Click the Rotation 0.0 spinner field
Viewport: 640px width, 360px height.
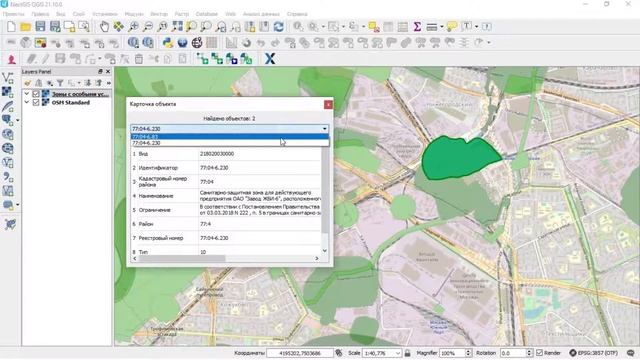tap(516, 353)
